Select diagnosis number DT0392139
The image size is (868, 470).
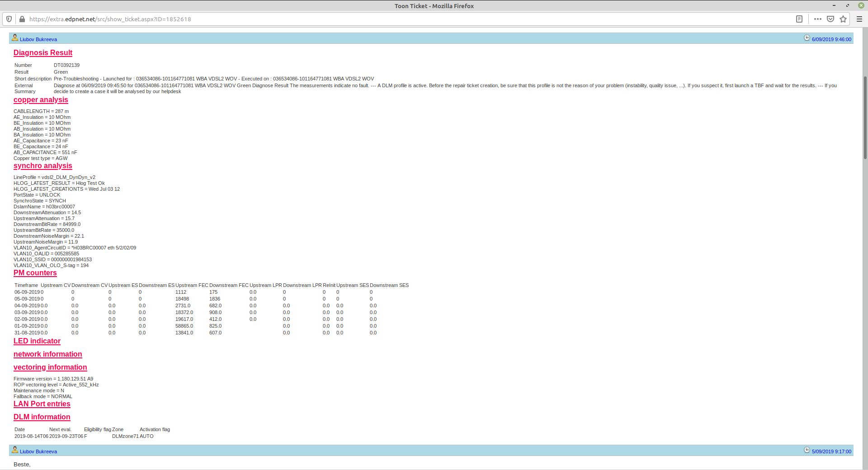click(67, 65)
